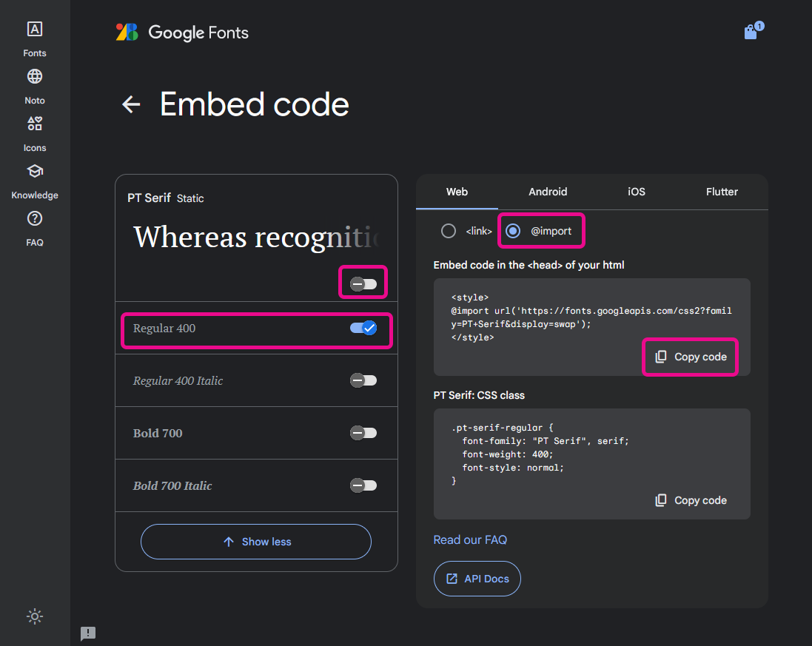The height and width of the screenshot is (646, 812).
Task: Click the 'Embed code' page heading
Action: (255, 104)
